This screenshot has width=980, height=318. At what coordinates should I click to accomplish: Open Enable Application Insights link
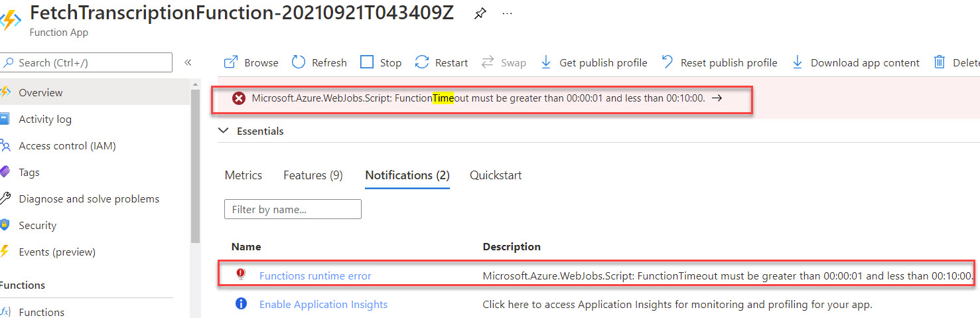323,304
